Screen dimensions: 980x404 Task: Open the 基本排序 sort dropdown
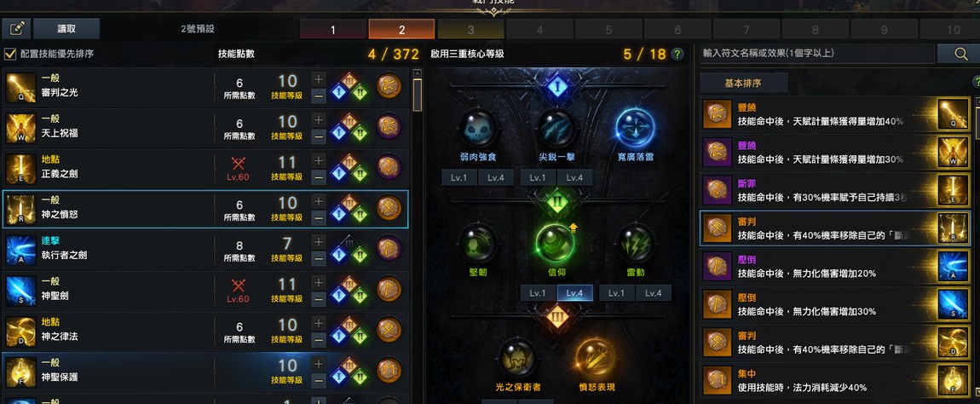(x=742, y=84)
